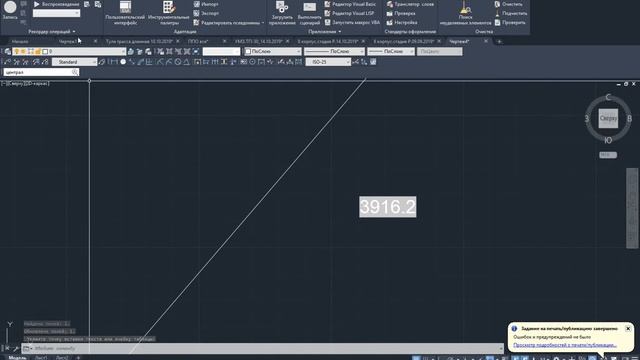Switch to Тула трасса drawing tab
The image size is (640, 360).
pyautogui.click(x=139, y=41)
